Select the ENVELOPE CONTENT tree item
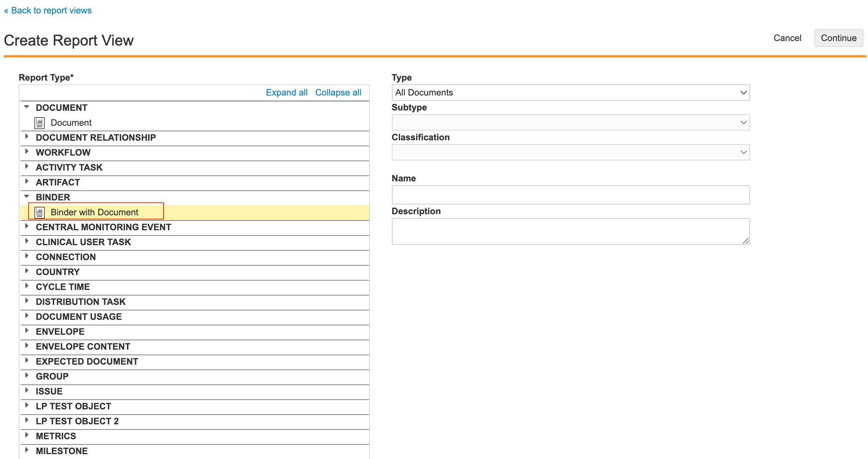Screen dimensions: 868x459 (x=83, y=347)
